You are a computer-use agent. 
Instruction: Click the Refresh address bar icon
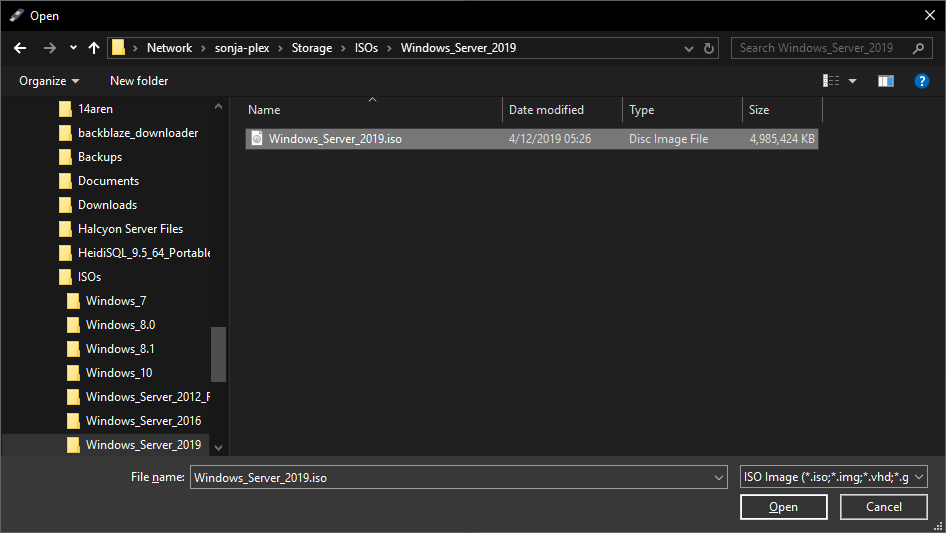[x=709, y=48]
